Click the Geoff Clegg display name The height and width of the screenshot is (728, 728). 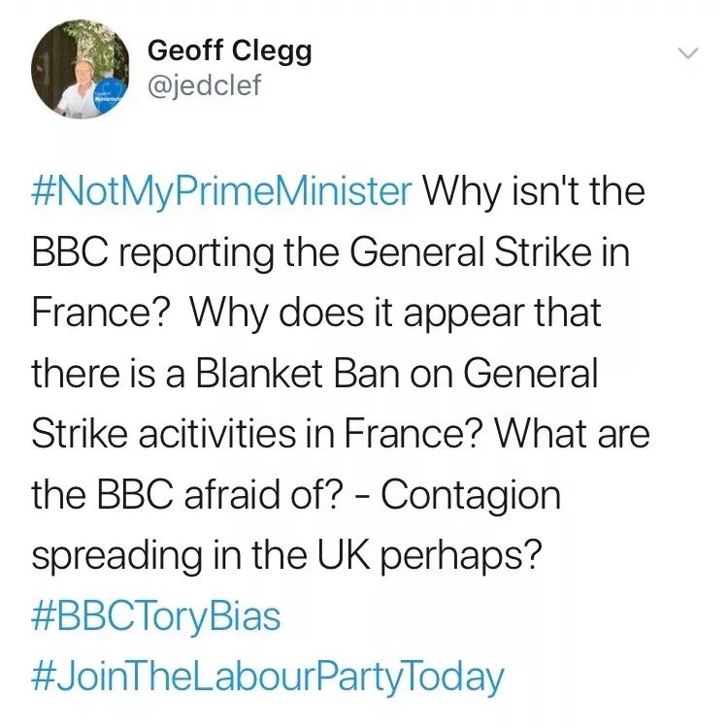coord(229,50)
